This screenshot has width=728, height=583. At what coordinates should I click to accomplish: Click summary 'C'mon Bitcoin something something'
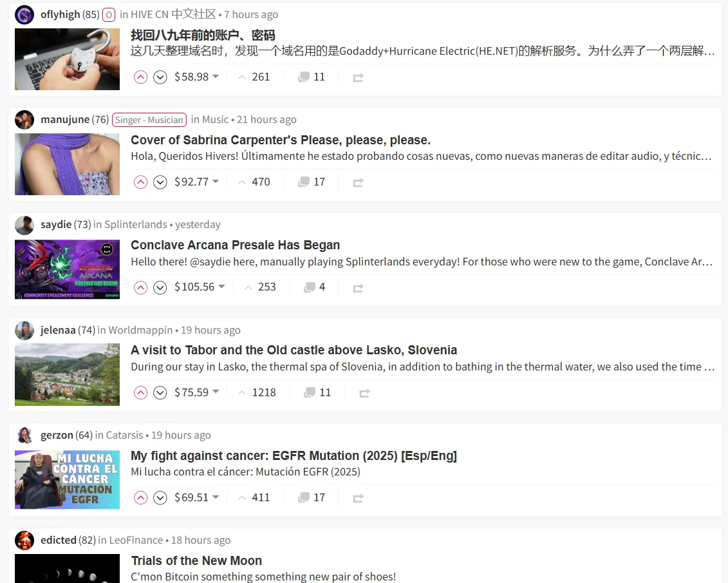pyautogui.click(x=263, y=577)
